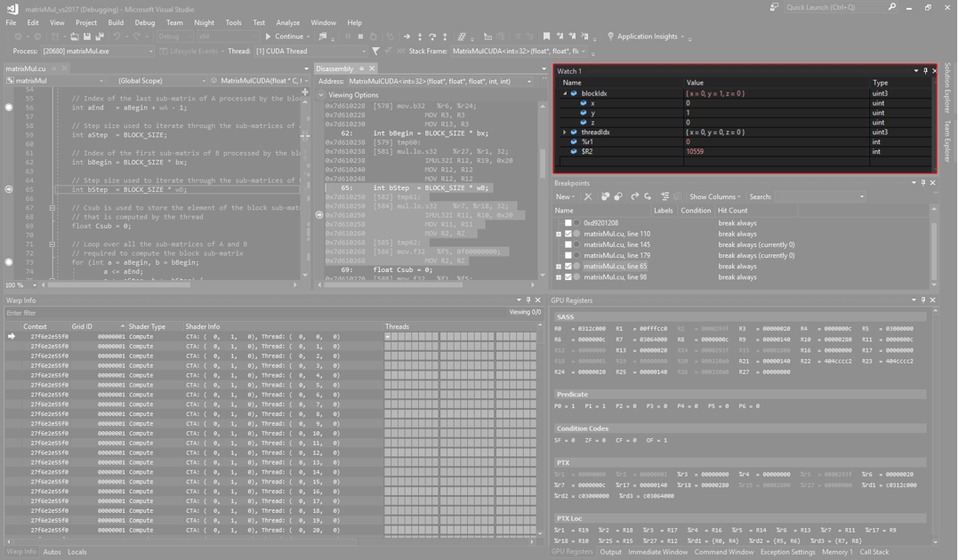Open the Analyze menu

coord(287,22)
